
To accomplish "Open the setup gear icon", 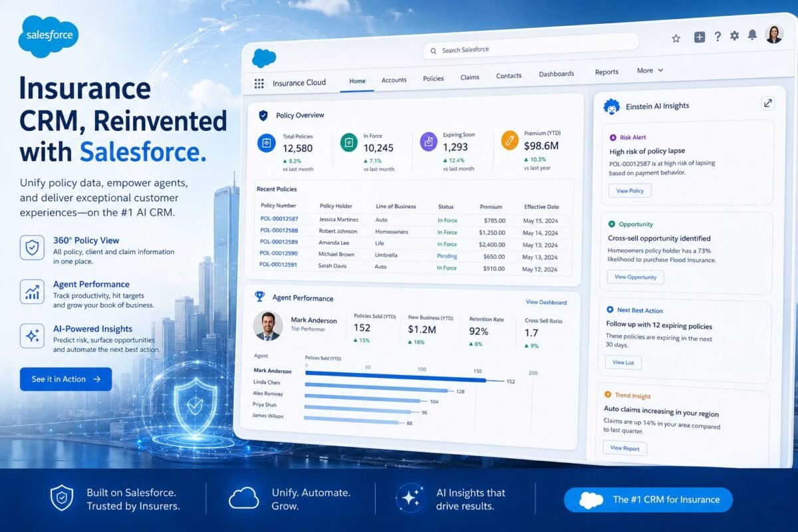I will tap(734, 35).
